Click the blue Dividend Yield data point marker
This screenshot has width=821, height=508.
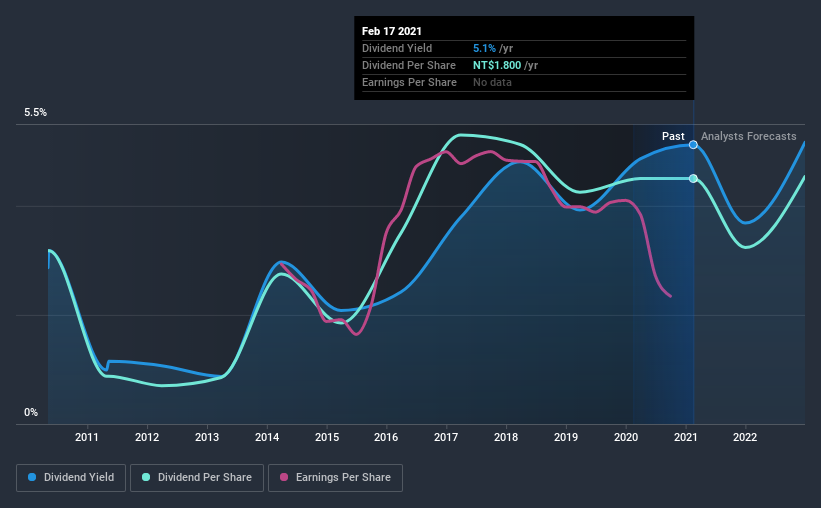[693, 145]
